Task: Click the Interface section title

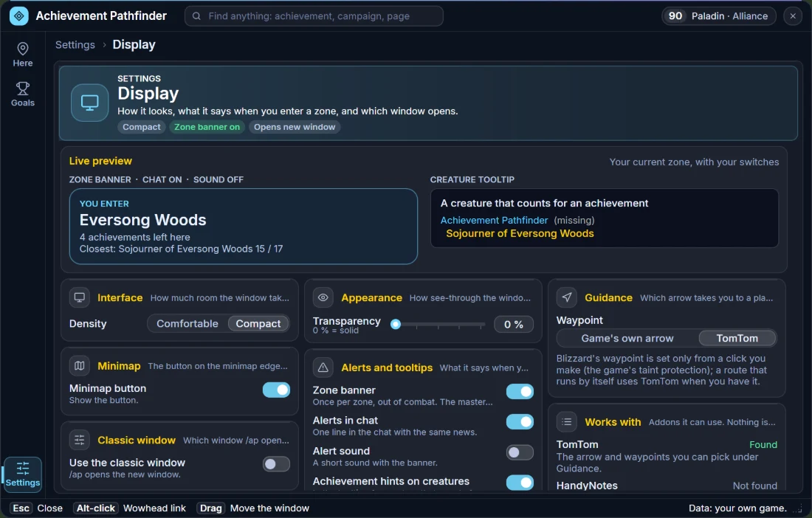Action: (120, 297)
